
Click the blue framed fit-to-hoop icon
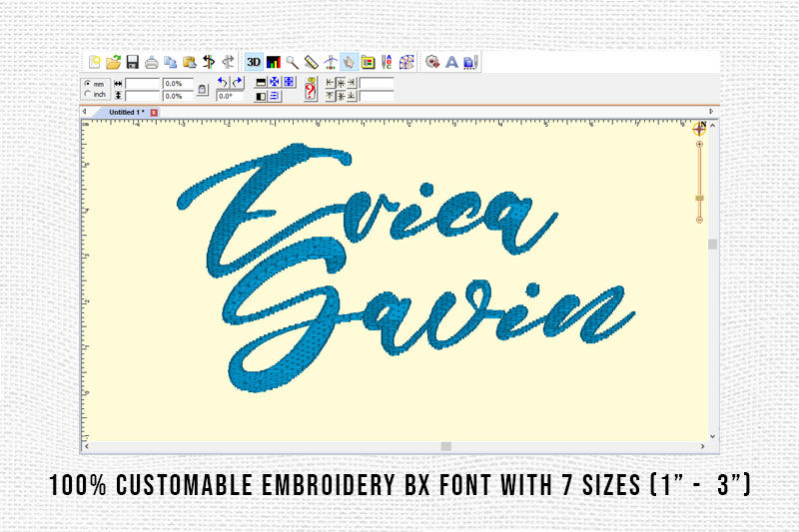(x=289, y=82)
